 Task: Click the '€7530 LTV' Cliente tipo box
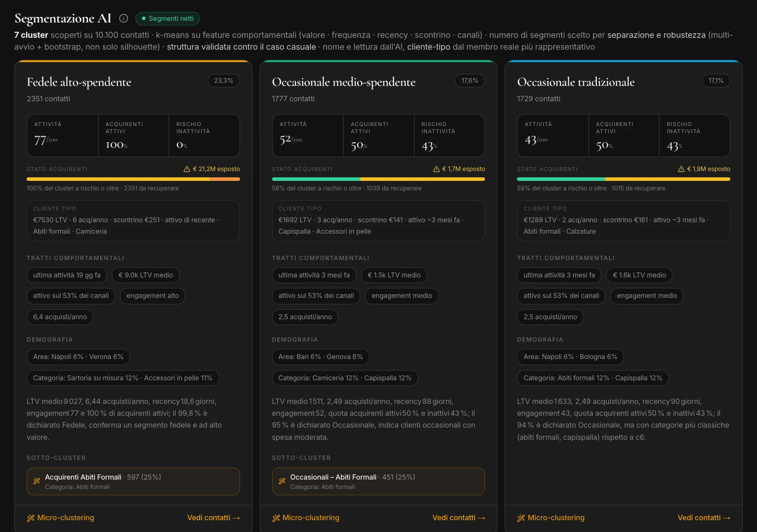click(133, 221)
